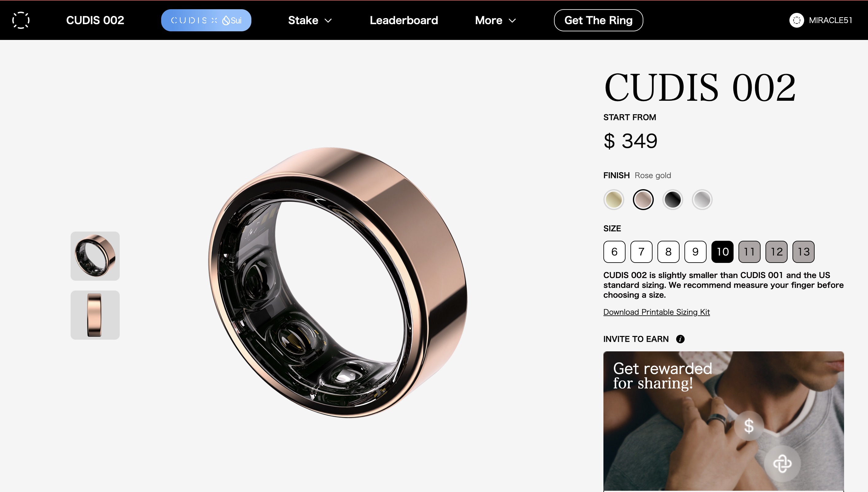Select ring size 8
The height and width of the screenshot is (492, 868).
[668, 252]
